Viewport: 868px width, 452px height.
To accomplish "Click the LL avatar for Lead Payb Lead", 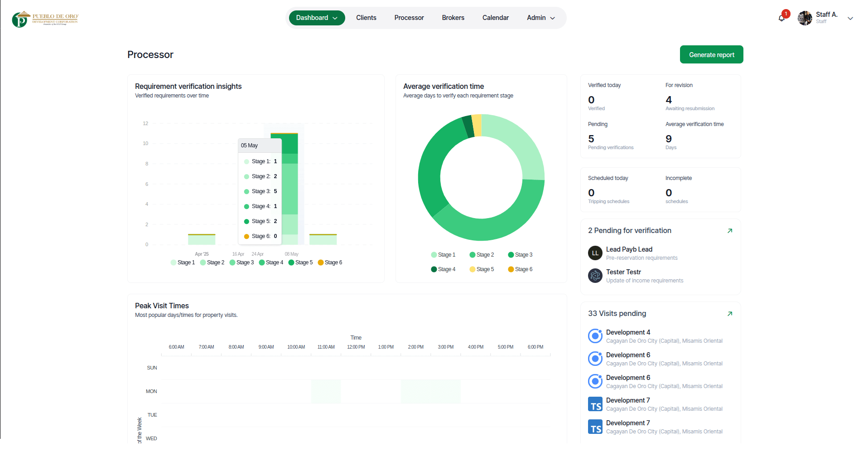I will tap(595, 253).
